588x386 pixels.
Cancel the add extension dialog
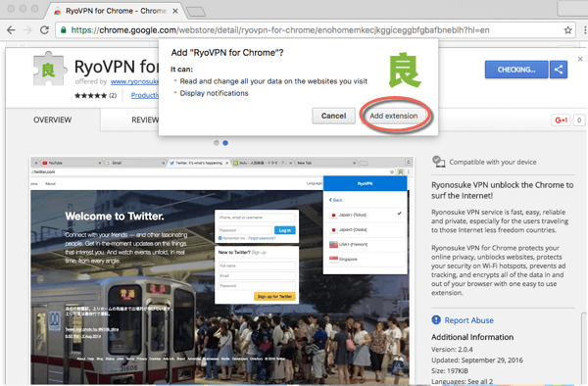(x=333, y=116)
